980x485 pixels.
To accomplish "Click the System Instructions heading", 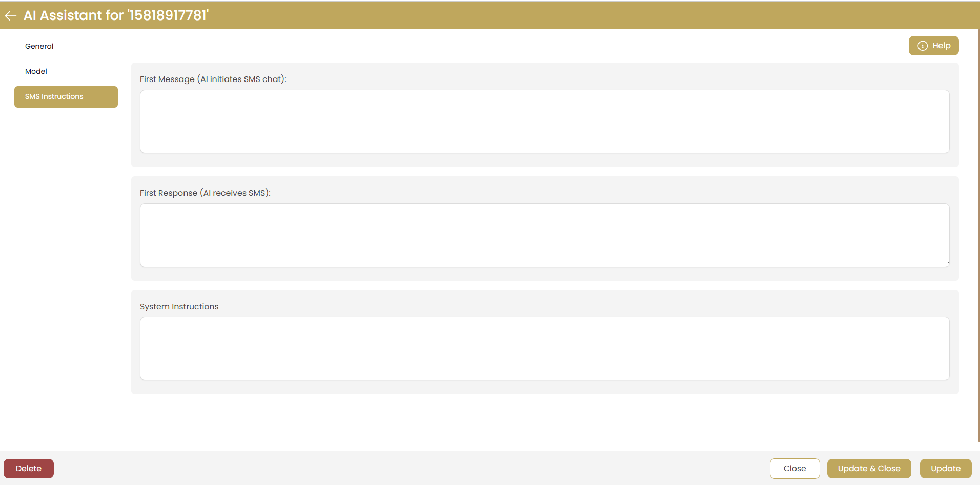I will pos(179,306).
